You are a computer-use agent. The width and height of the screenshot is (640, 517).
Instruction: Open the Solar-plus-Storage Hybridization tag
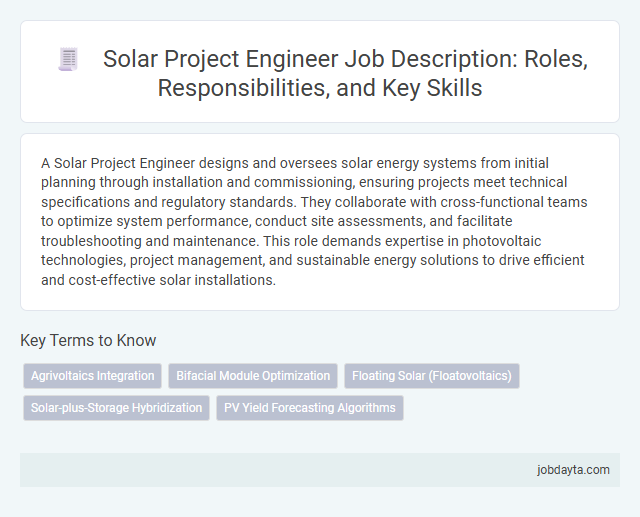click(116, 408)
